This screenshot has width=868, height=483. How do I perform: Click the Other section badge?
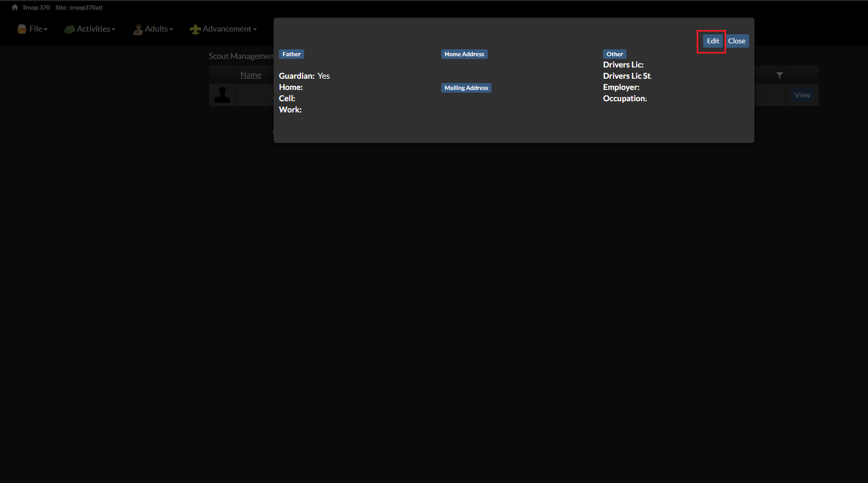pyautogui.click(x=614, y=54)
